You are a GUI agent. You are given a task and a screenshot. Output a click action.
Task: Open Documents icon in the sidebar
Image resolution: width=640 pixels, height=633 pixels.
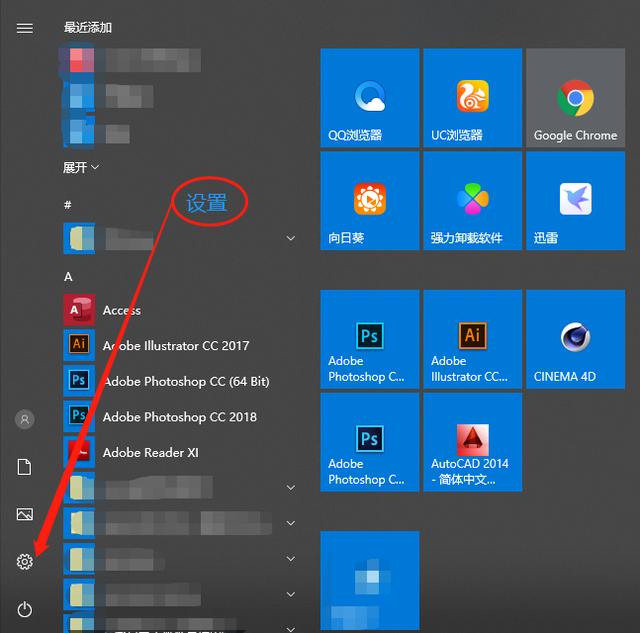[24, 467]
